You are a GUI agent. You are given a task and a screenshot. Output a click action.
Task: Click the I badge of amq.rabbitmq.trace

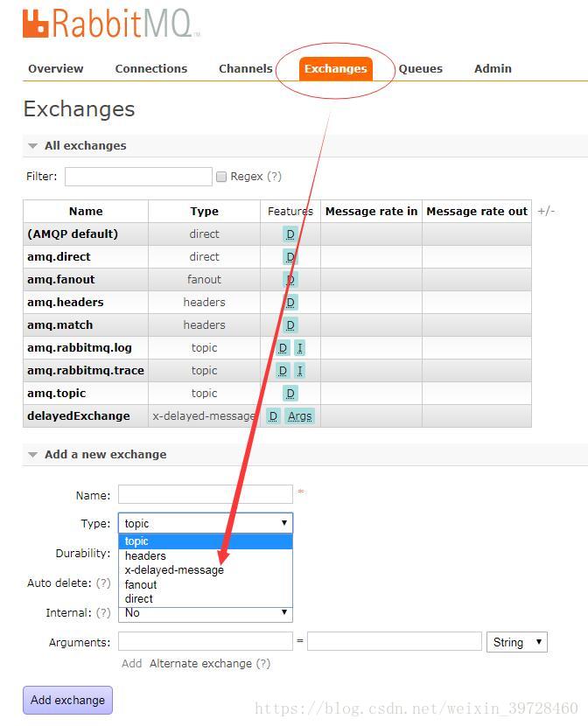click(300, 370)
